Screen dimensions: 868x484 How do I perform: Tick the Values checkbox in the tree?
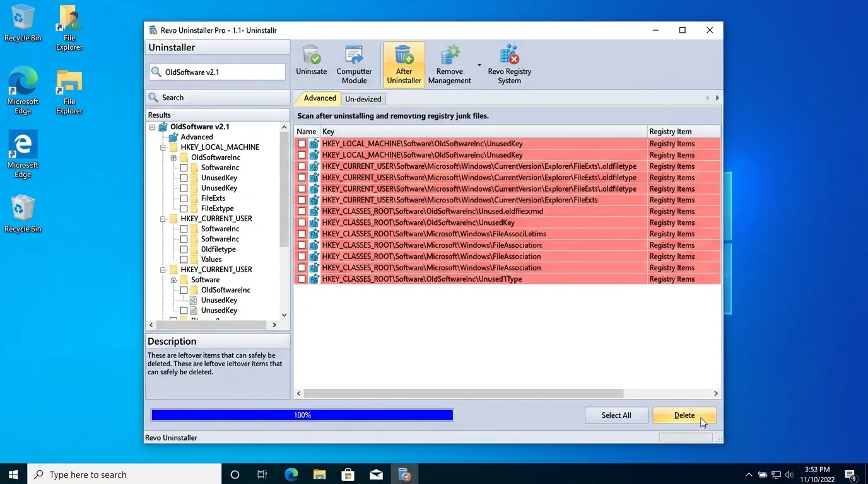(184, 260)
